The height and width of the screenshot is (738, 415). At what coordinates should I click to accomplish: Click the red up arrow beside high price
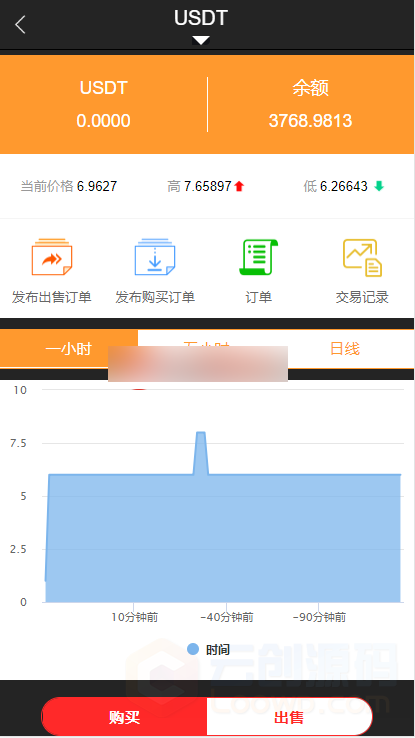coord(239,186)
